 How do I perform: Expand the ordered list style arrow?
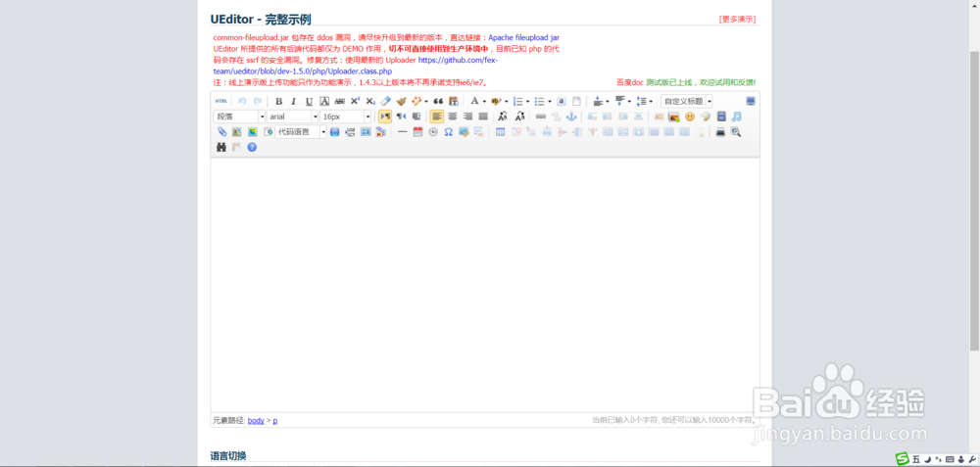[528, 101]
